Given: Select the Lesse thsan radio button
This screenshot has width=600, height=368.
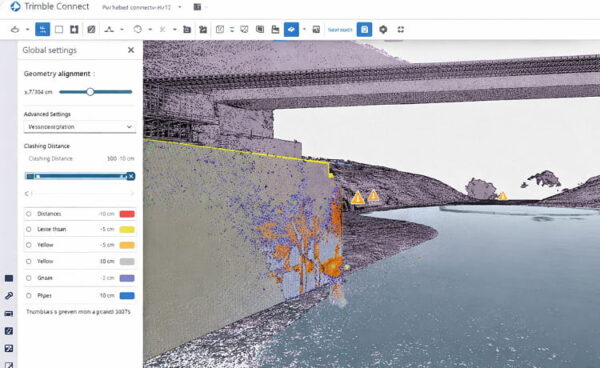Looking at the screenshot, I should 29,229.
